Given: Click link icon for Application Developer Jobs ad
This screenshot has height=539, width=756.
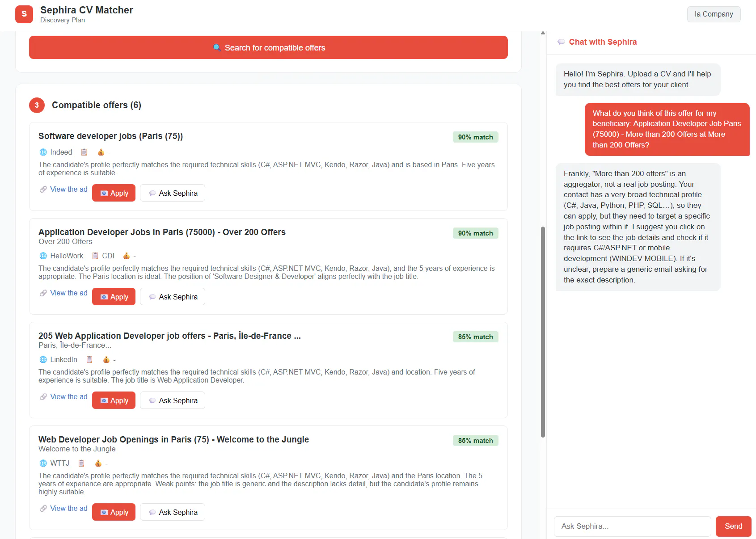Looking at the screenshot, I should tap(43, 293).
